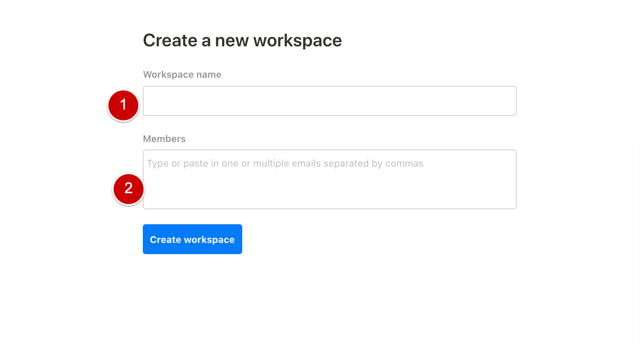Select the 'Create a new workspace' heading

click(242, 40)
